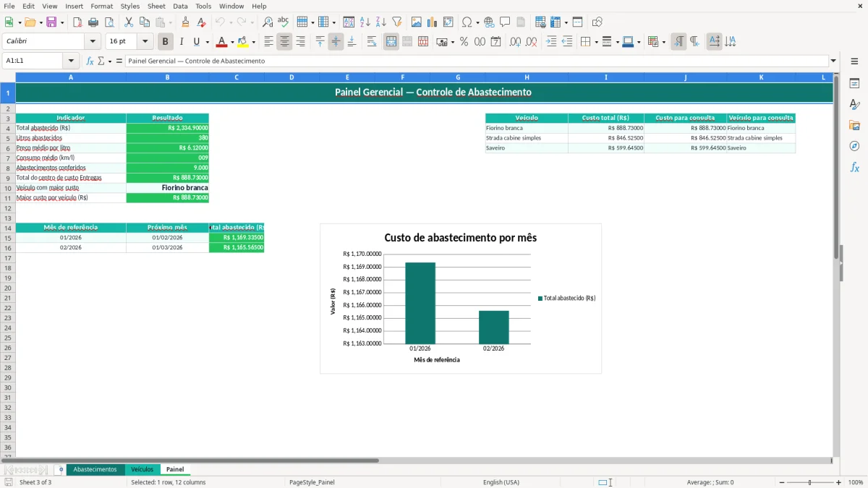Insert a chart
Viewport: 868px width, 488px height.
point(433,22)
